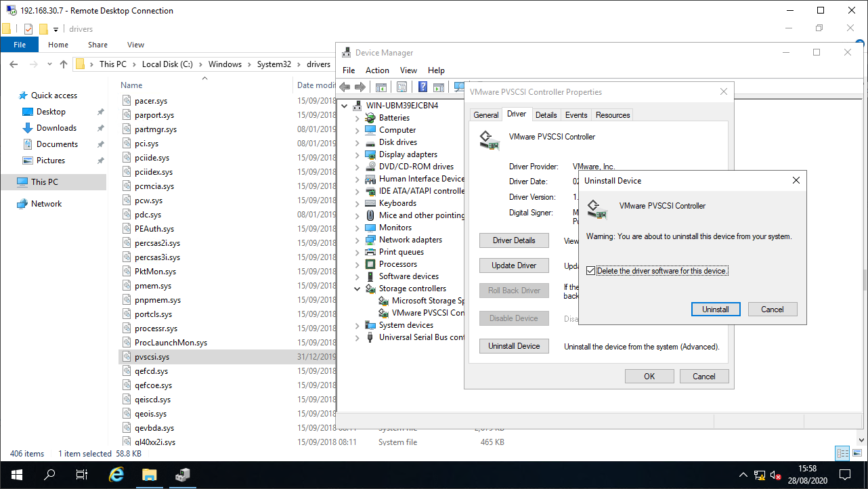The image size is (868, 489).
Task: Open the Device Manager Help menu
Action: pos(437,70)
